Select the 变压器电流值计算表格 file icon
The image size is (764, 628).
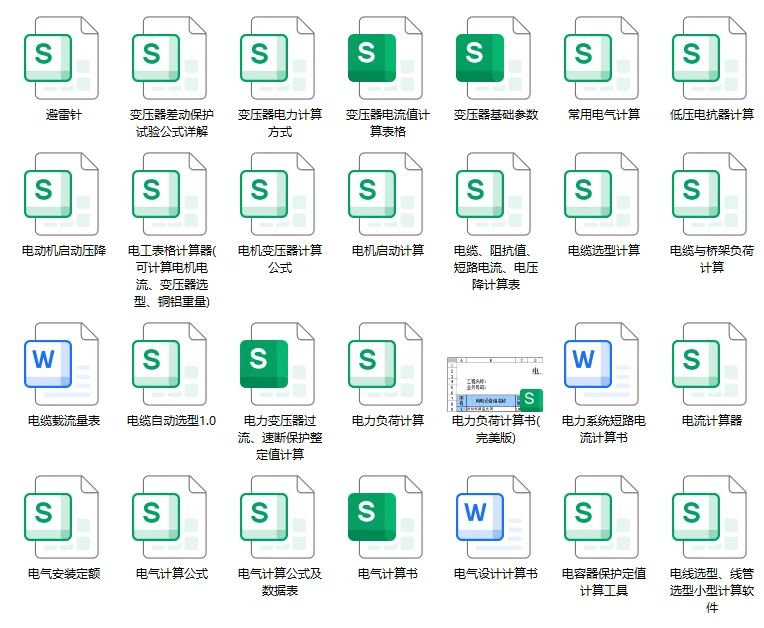point(386,58)
